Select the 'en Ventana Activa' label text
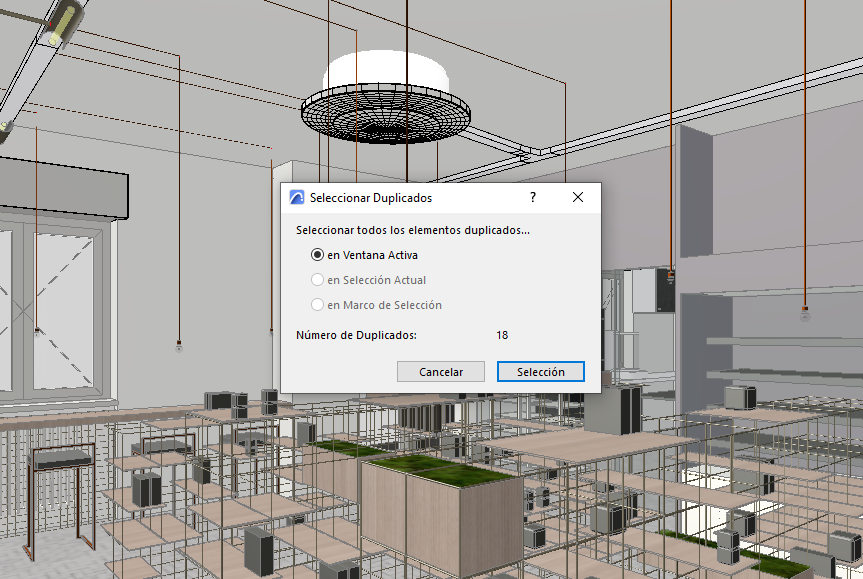The image size is (863, 579). tap(372, 255)
